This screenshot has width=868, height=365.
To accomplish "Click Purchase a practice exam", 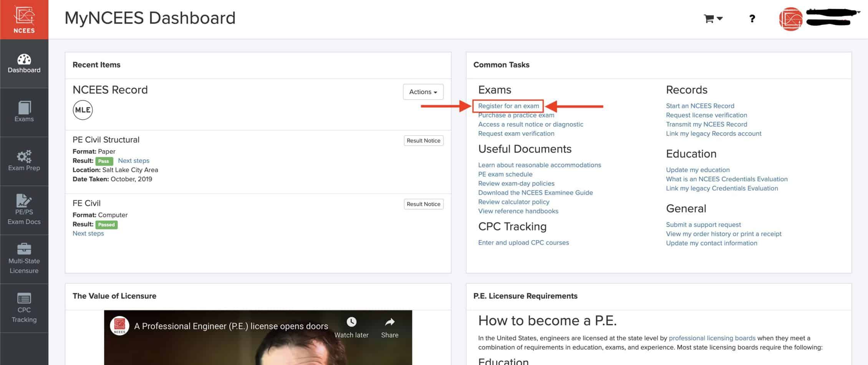I will (x=516, y=115).
